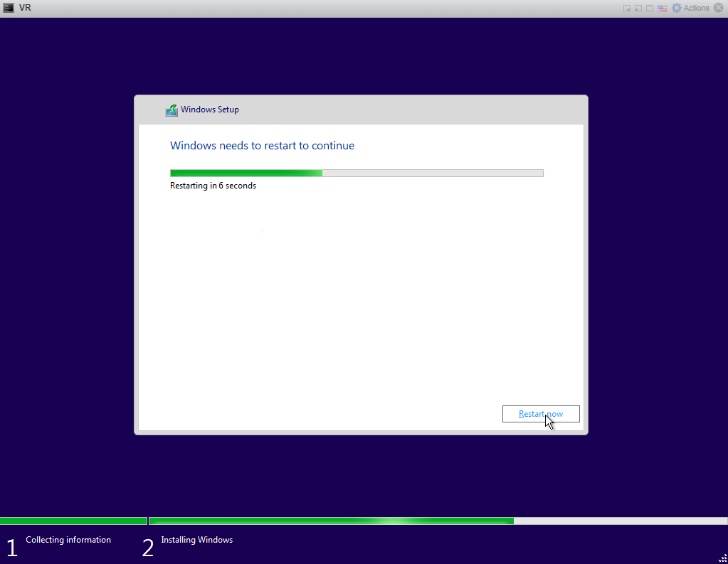Switch console to full window mode icon

[x=650, y=9]
